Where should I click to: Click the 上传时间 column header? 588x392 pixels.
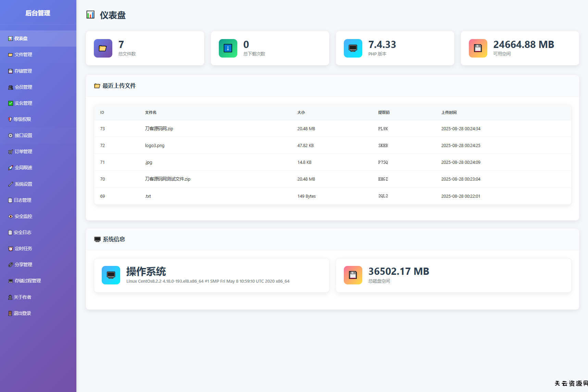click(x=449, y=112)
